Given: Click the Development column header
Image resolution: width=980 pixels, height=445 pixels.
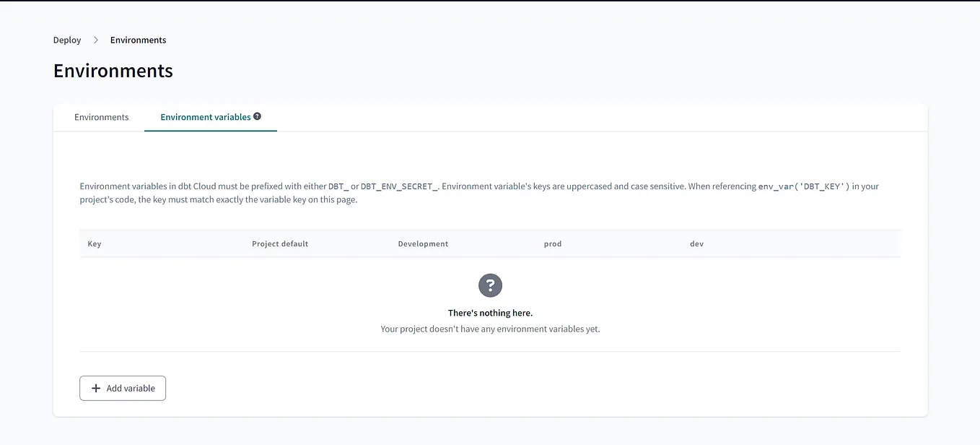Looking at the screenshot, I should tap(423, 243).
